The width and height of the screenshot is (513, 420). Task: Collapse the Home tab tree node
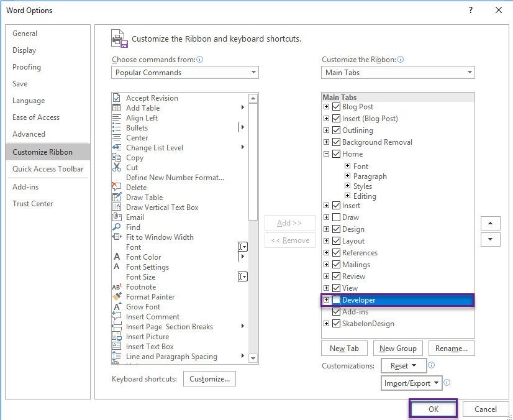pos(326,154)
